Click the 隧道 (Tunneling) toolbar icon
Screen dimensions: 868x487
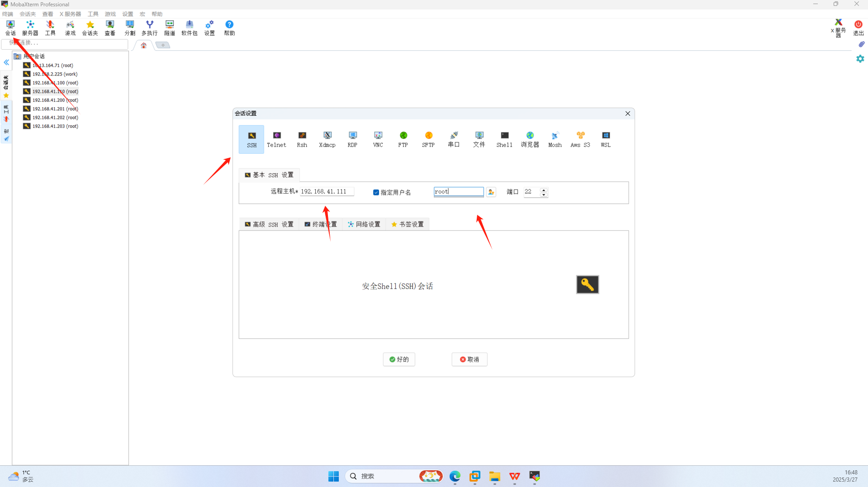[x=170, y=28]
